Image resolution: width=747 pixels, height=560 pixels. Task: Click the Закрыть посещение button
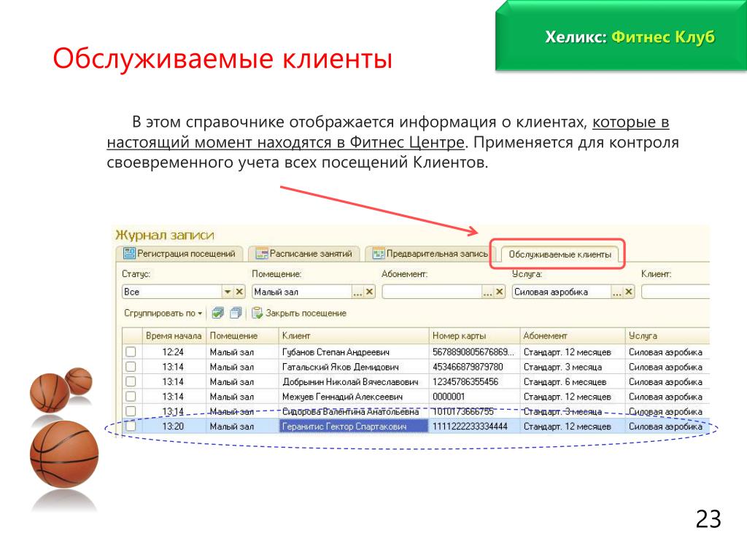tap(299, 314)
